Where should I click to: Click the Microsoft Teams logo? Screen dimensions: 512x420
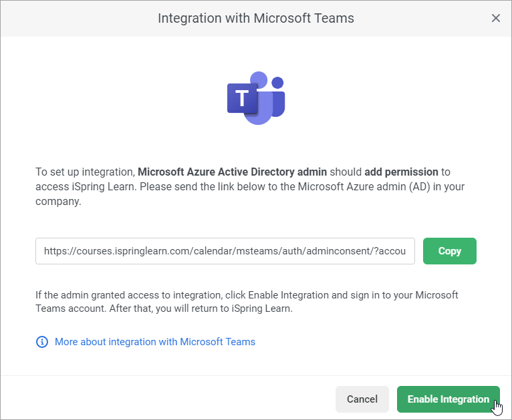point(256,98)
